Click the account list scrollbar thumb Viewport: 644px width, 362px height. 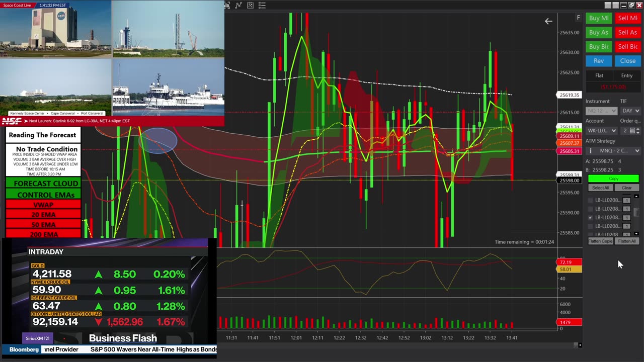636,212
